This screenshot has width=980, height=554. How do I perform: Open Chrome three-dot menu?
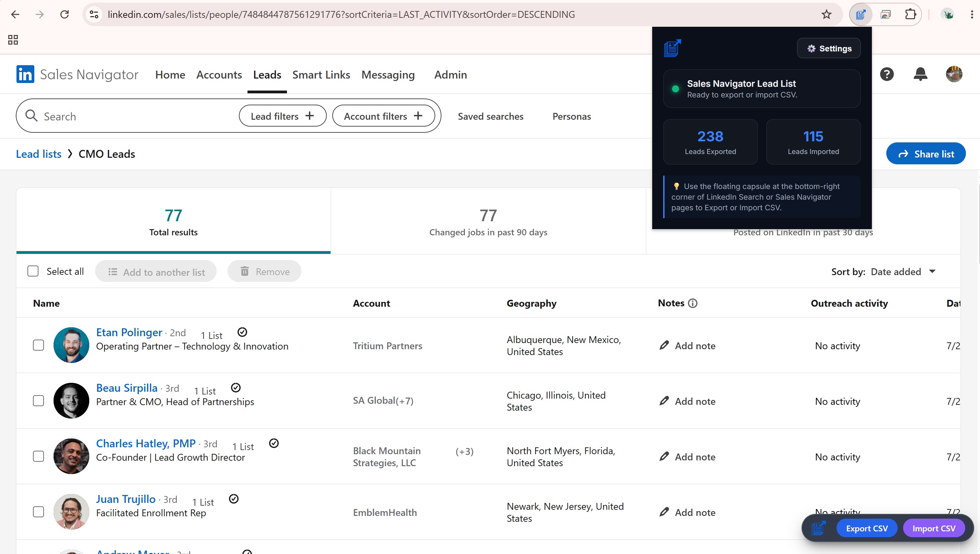coord(972,14)
